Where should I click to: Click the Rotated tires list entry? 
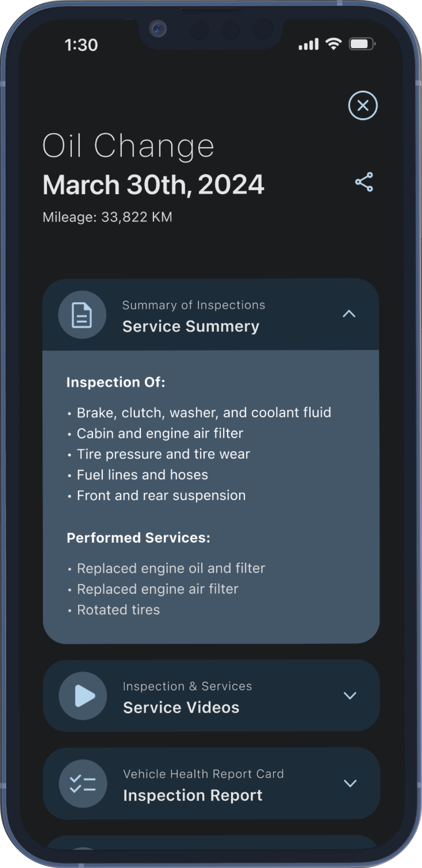pyautogui.click(x=118, y=609)
